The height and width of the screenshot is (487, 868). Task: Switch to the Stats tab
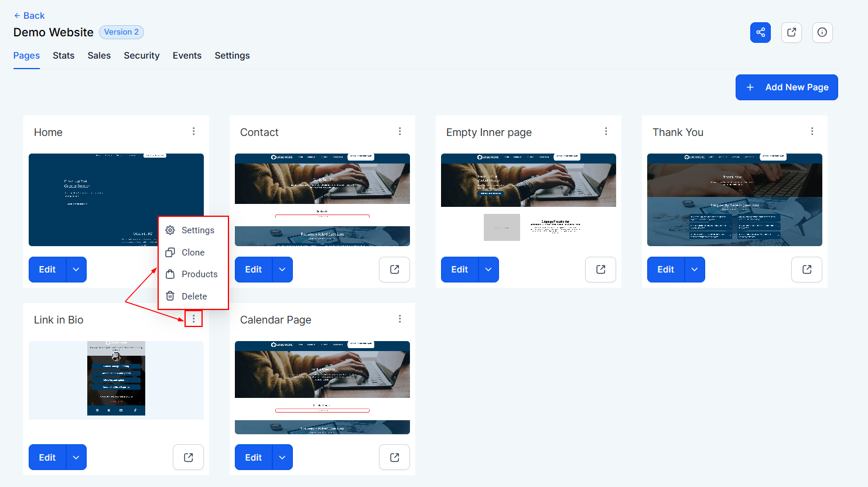tap(63, 56)
